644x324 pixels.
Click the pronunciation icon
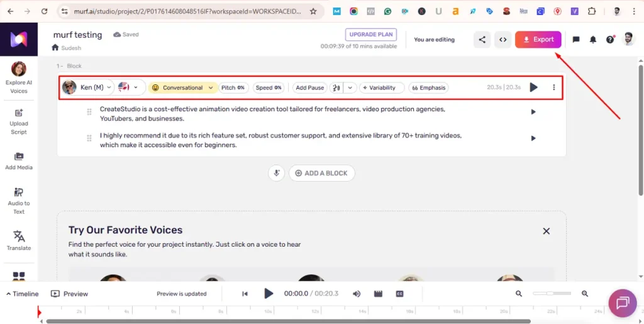[336, 87]
